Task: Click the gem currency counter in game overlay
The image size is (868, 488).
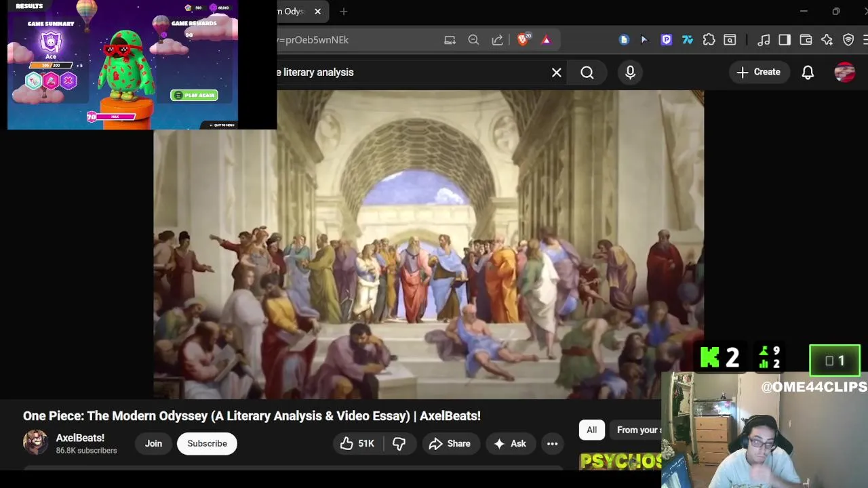Action: (194, 7)
